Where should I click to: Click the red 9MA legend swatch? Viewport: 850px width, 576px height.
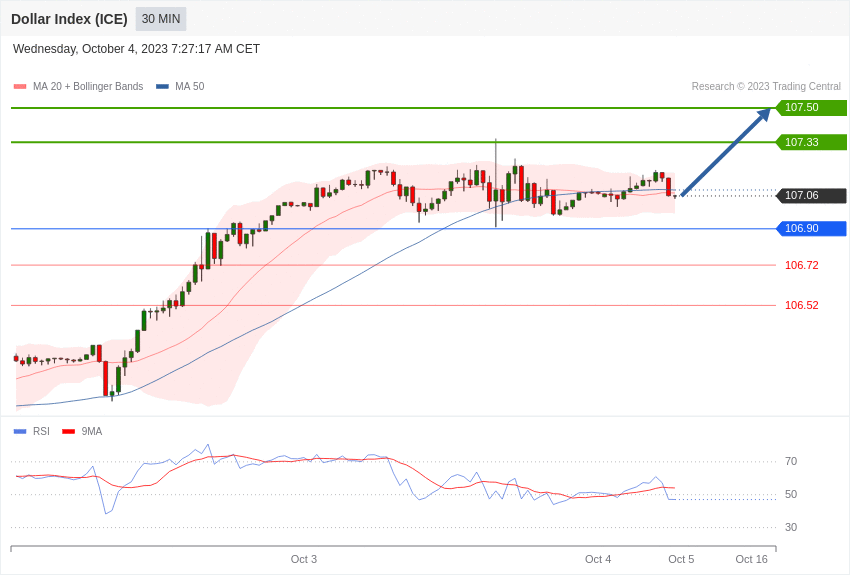pos(69,432)
